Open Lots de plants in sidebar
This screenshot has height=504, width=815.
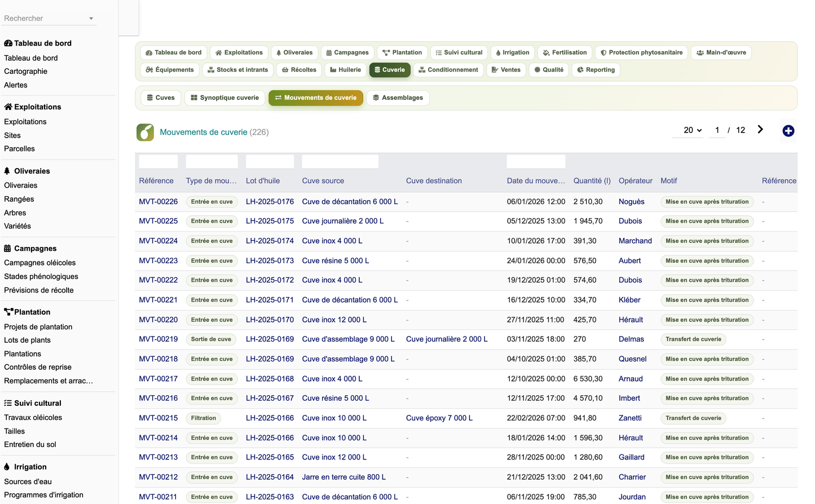coord(27,341)
